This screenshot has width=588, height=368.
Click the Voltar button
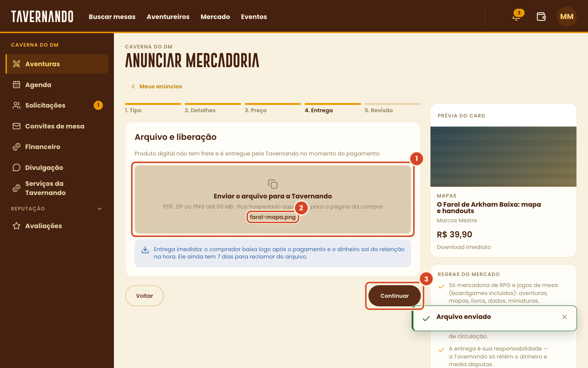144,296
